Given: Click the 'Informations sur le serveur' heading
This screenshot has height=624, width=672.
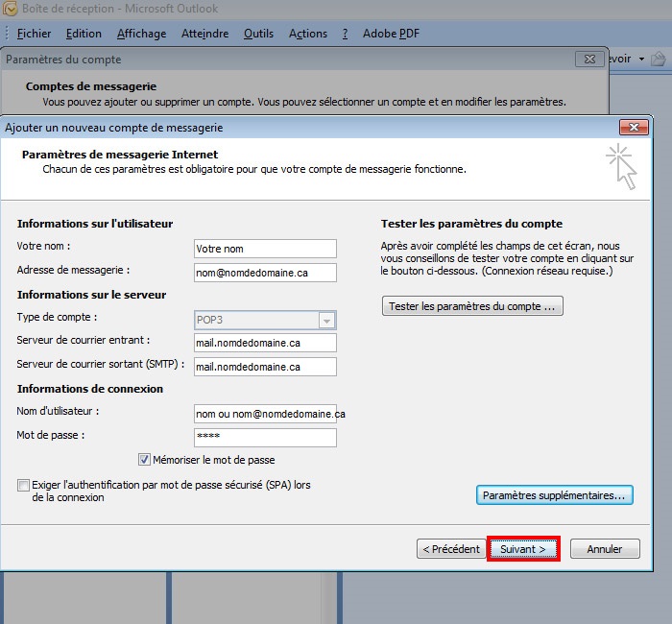Looking at the screenshot, I should click(x=91, y=295).
